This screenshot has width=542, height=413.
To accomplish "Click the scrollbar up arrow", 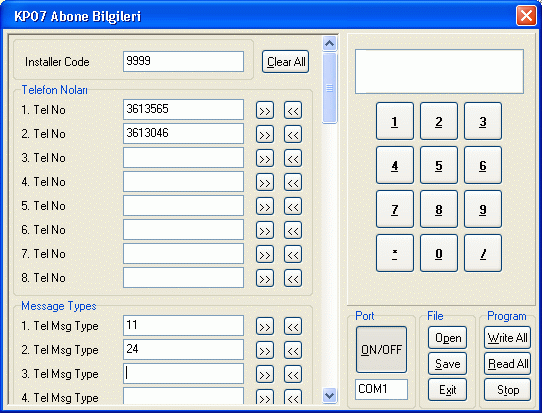I will pyautogui.click(x=329, y=44).
